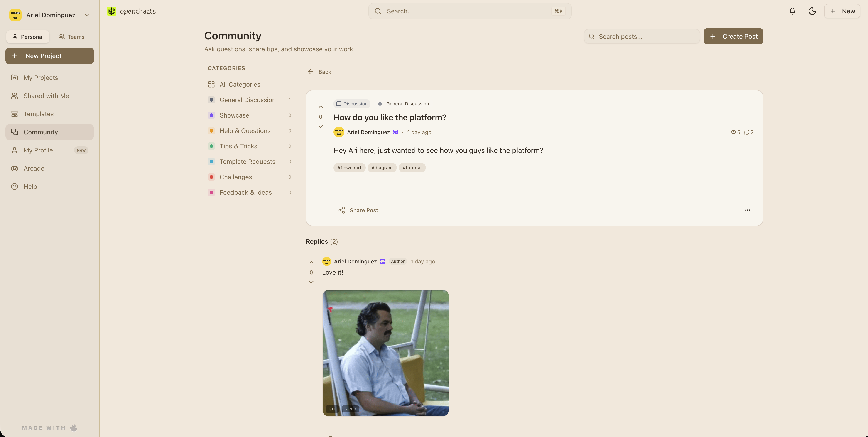Open the post's more options ellipsis
868x437 pixels.
pos(747,210)
